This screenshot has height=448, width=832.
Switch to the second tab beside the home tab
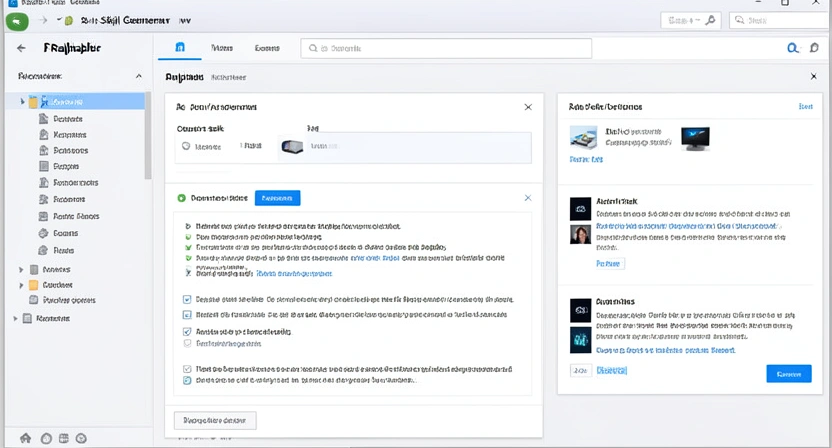point(221,48)
